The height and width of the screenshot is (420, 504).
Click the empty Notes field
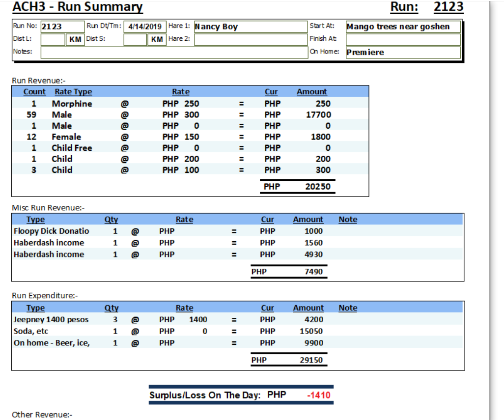pyautogui.click(x=173, y=52)
